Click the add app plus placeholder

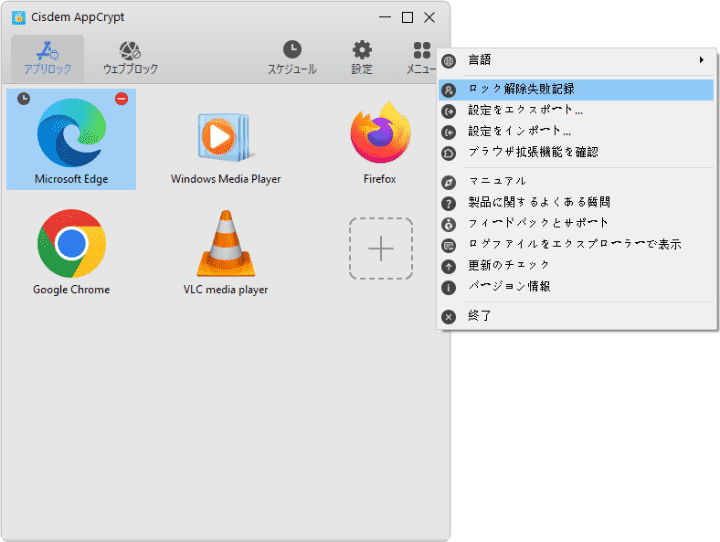coord(380,248)
